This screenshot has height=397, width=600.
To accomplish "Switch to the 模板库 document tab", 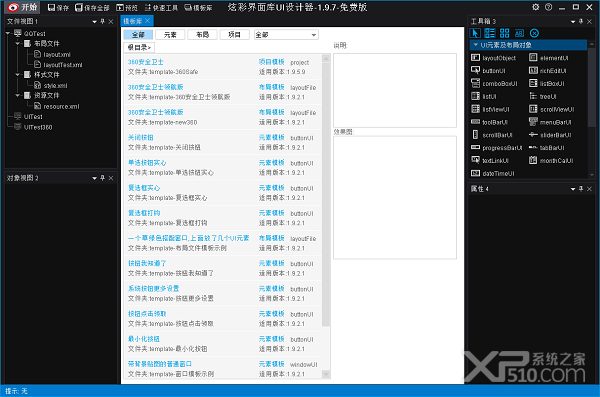I will pyautogui.click(x=133, y=21).
